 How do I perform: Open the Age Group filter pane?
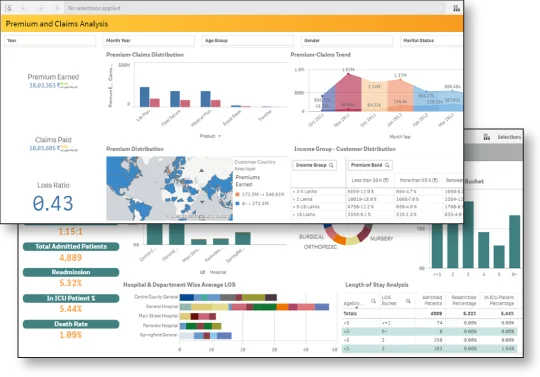pyautogui.click(x=248, y=41)
